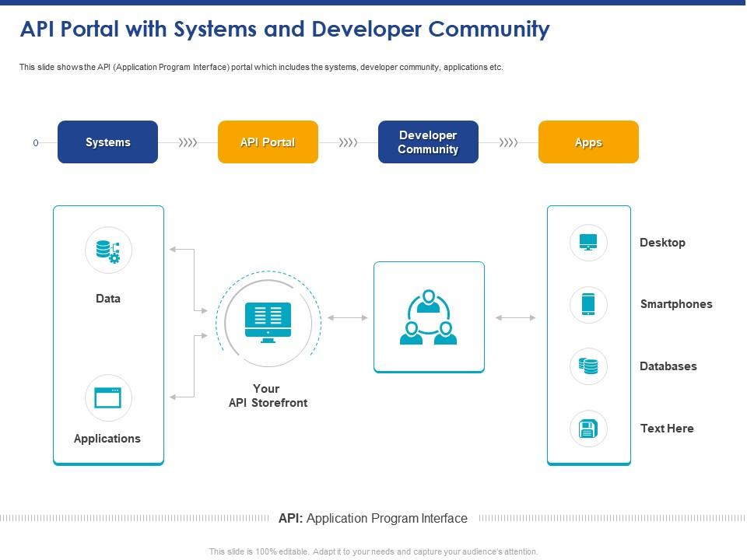Click the Desktop monitor icon
Image resolution: width=747 pixels, height=560 pixels.
tap(588, 243)
